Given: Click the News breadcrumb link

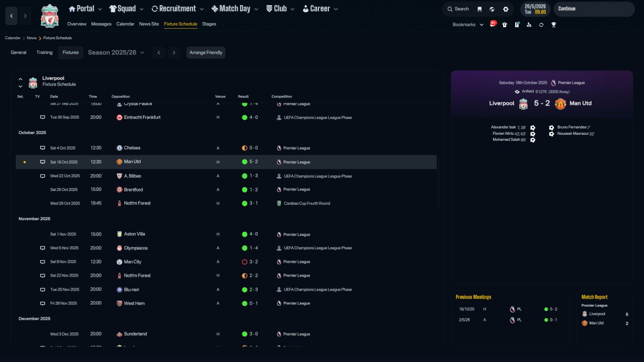Looking at the screenshot, I should pyautogui.click(x=32, y=38).
